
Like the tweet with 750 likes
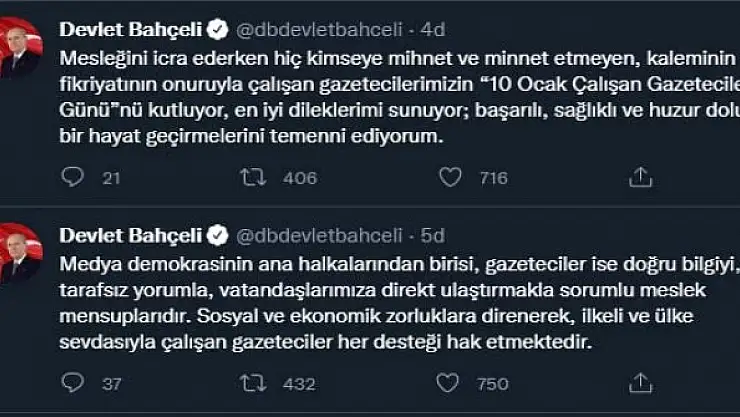(451, 382)
